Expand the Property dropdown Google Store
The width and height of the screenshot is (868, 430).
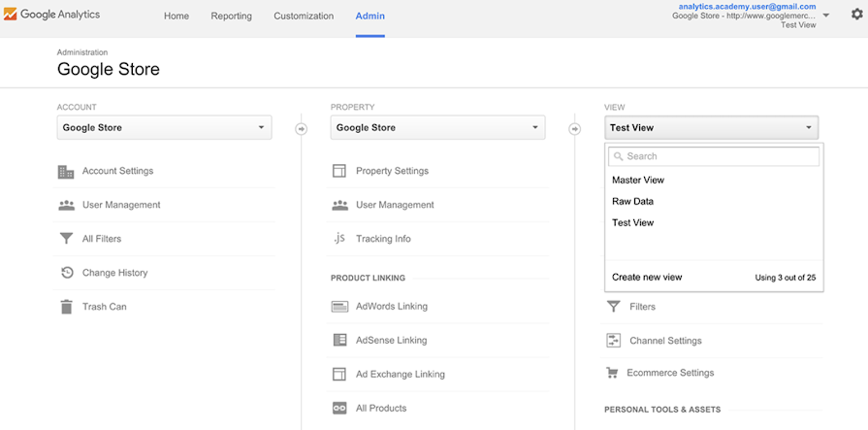(x=437, y=127)
